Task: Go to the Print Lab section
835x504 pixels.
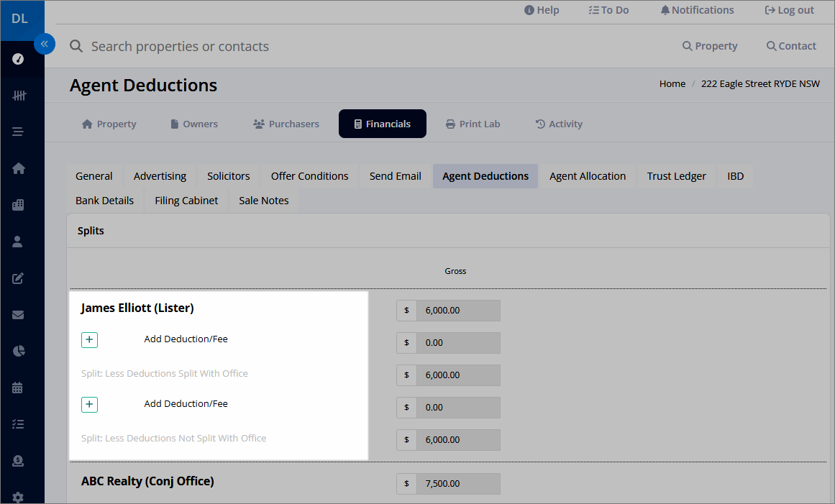Action: pos(473,124)
